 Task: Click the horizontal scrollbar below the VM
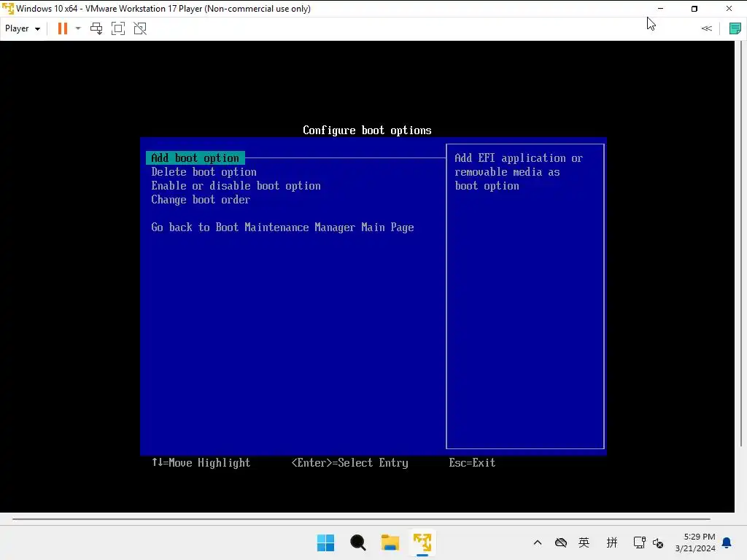pyautogui.click(x=361, y=519)
